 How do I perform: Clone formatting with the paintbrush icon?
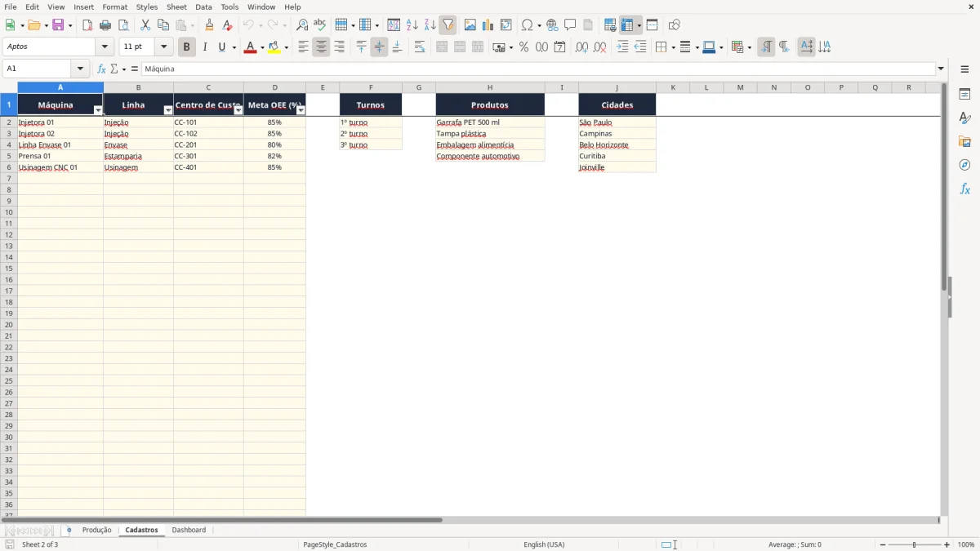coord(210,25)
